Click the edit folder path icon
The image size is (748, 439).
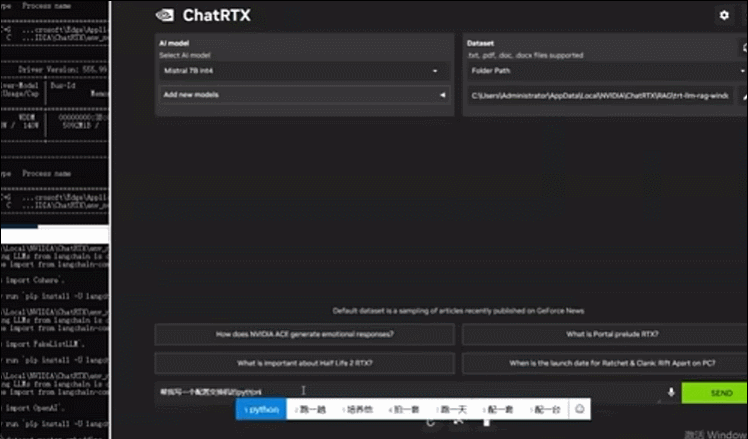pyautogui.click(x=742, y=96)
